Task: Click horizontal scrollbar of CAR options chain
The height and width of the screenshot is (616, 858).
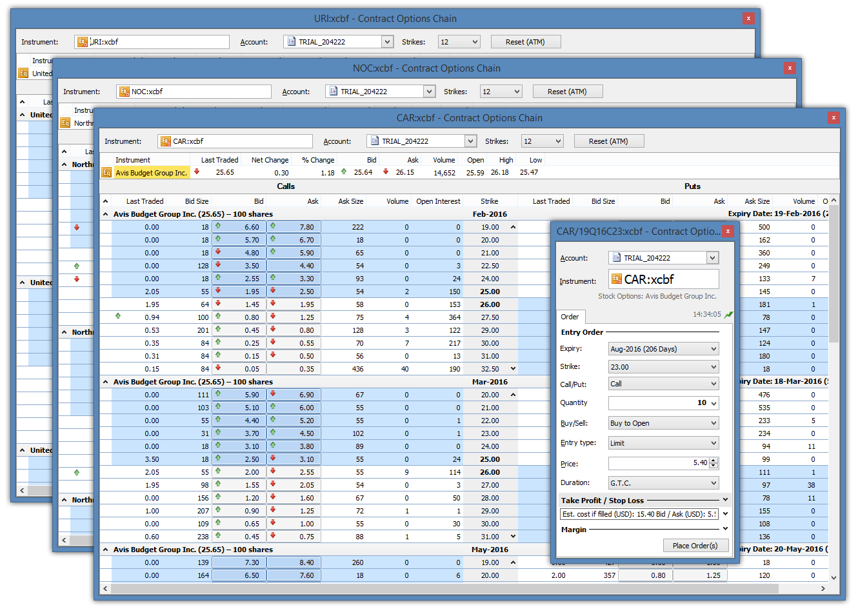Action: [444, 588]
